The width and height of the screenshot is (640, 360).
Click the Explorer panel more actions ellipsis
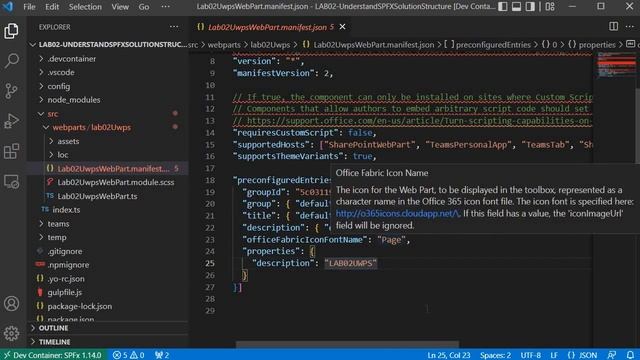[x=174, y=27]
